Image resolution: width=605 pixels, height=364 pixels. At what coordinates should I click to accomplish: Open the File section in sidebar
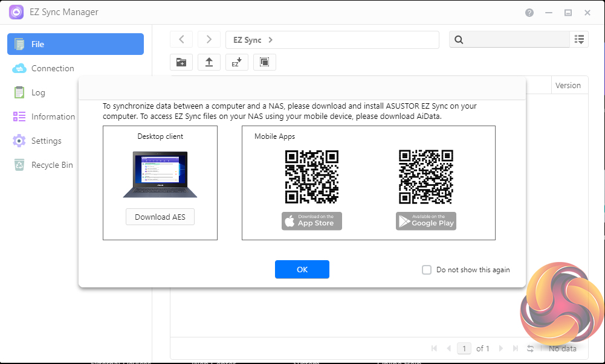click(75, 44)
